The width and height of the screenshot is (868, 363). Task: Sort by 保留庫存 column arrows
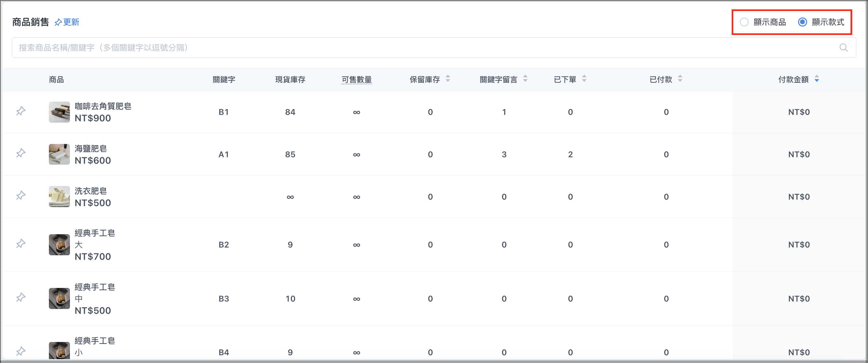448,79
